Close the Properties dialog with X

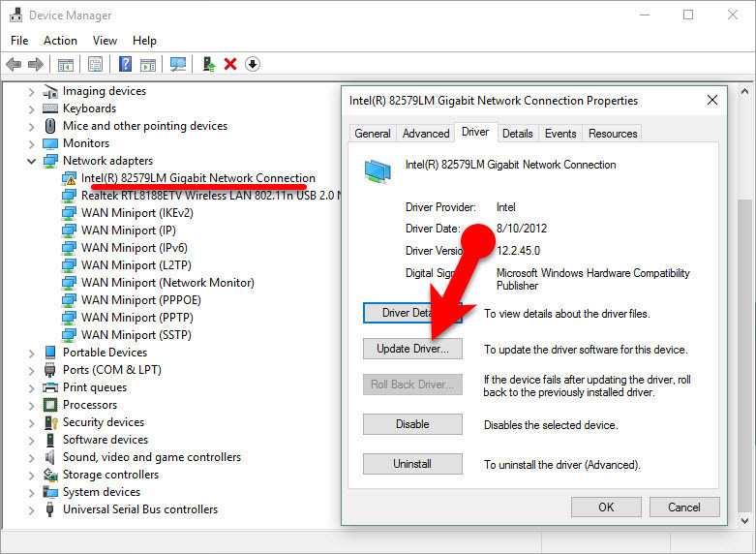[712, 100]
